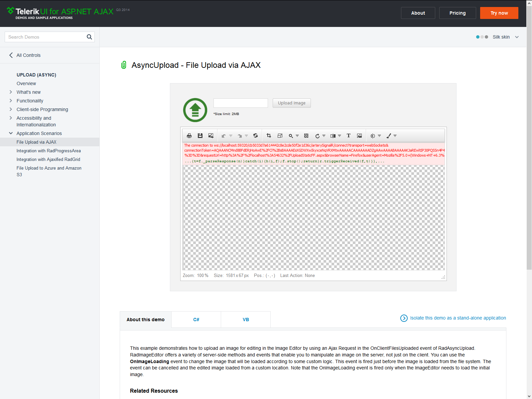Click the green paperclip icon
The height and width of the screenshot is (399, 532).
click(x=124, y=65)
